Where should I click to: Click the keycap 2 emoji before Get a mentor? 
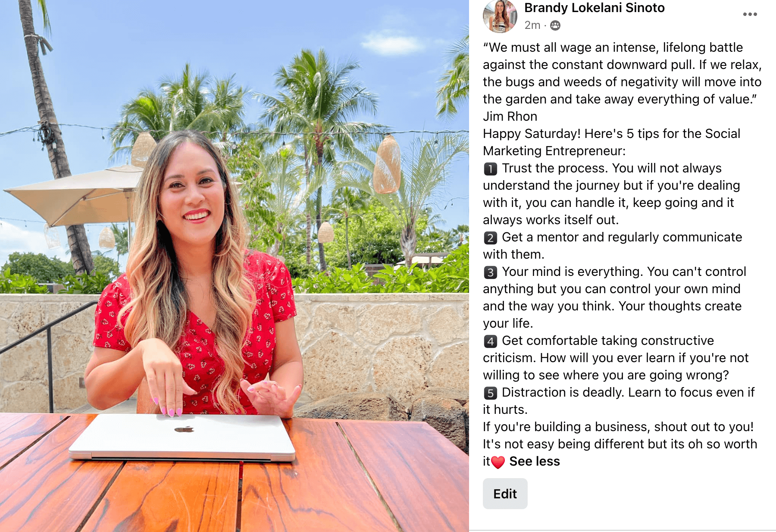point(490,238)
